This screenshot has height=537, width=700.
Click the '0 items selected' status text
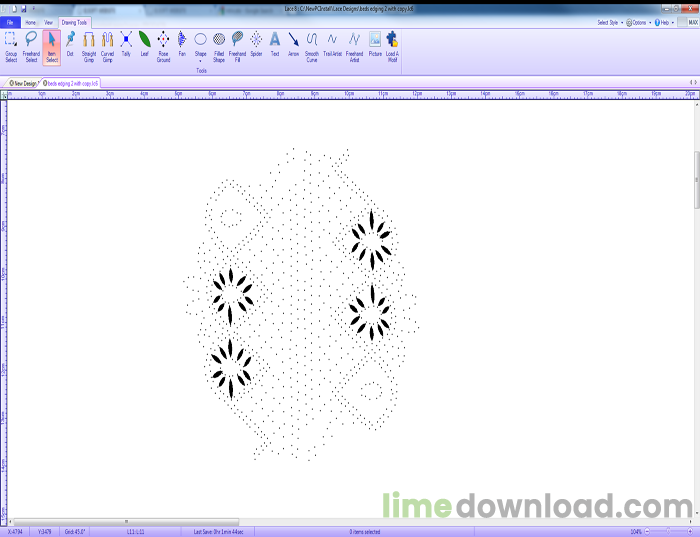click(x=364, y=532)
